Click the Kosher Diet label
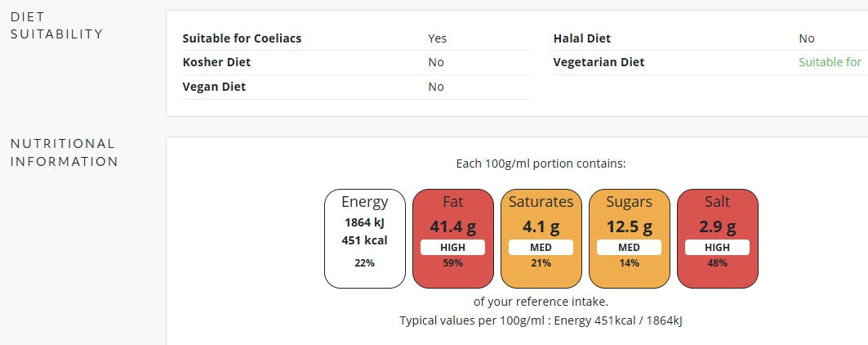The image size is (868, 345). pos(216,62)
